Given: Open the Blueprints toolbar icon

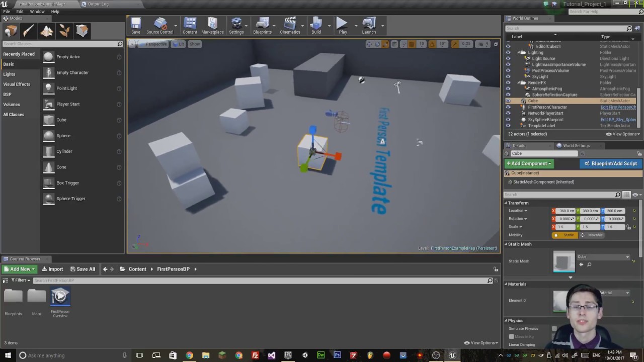Looking at the screenshot, I should point(262,26).
